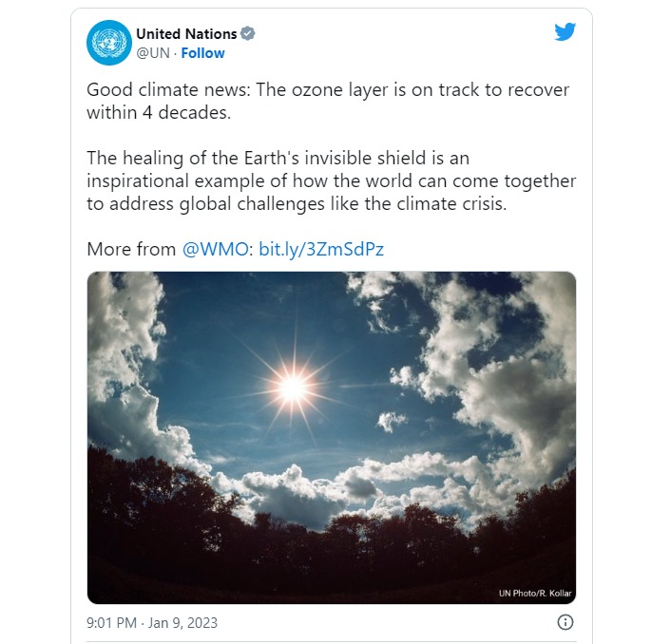The height and width of the screenshot is (644, 671).
Task: Click the 'Good climate news' sentence
Action: coord(328,90)
